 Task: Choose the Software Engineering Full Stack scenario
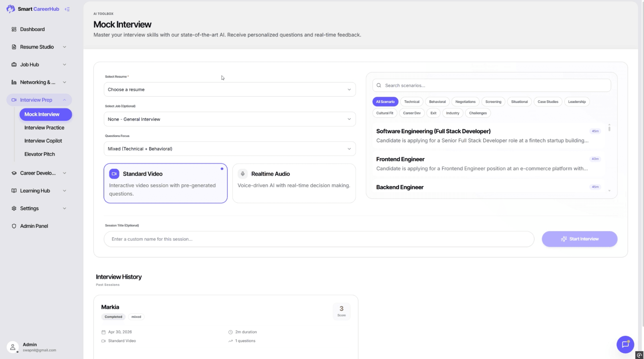pyautogui.click(x=488, y=136)
